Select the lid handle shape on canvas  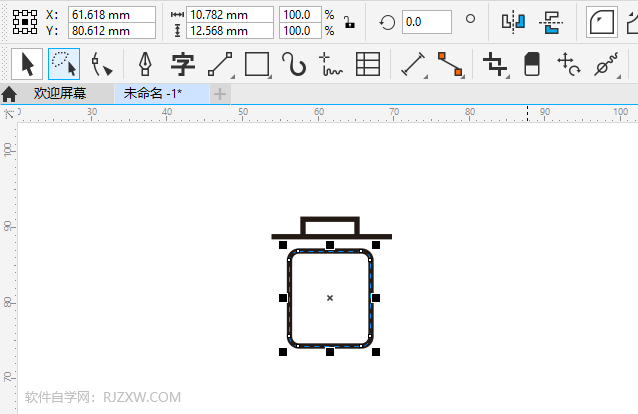click(x=330, y=219)
